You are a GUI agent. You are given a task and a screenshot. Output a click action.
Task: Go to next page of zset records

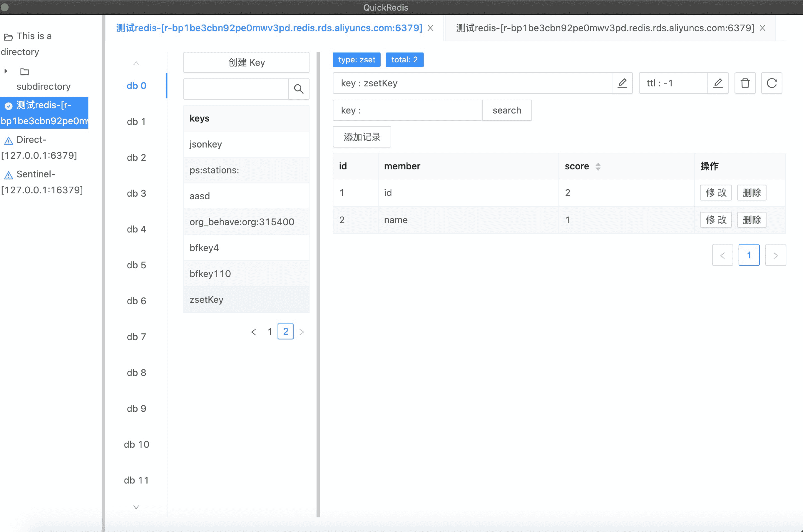(775, 255)
